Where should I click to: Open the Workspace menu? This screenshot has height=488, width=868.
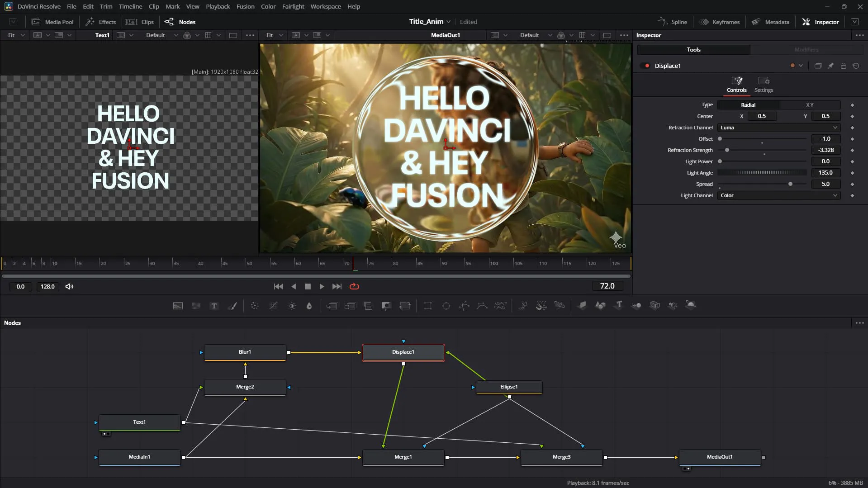[x=325, y=6]
